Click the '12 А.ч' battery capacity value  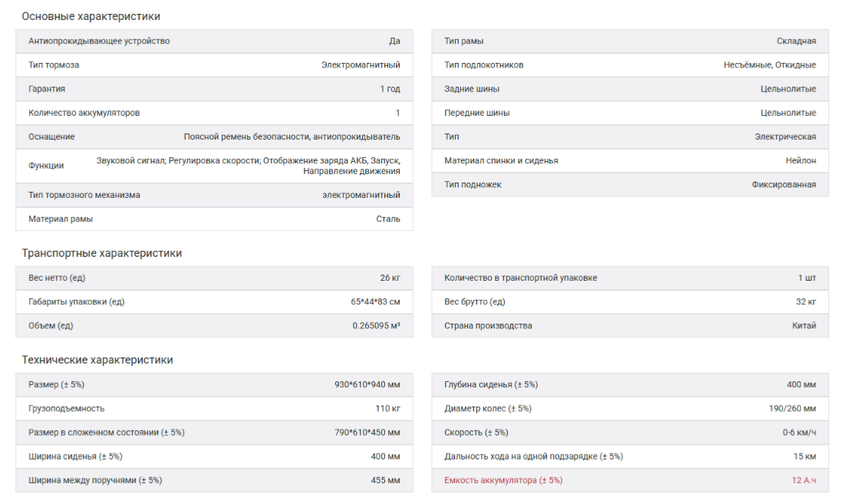tap(804, 480)
